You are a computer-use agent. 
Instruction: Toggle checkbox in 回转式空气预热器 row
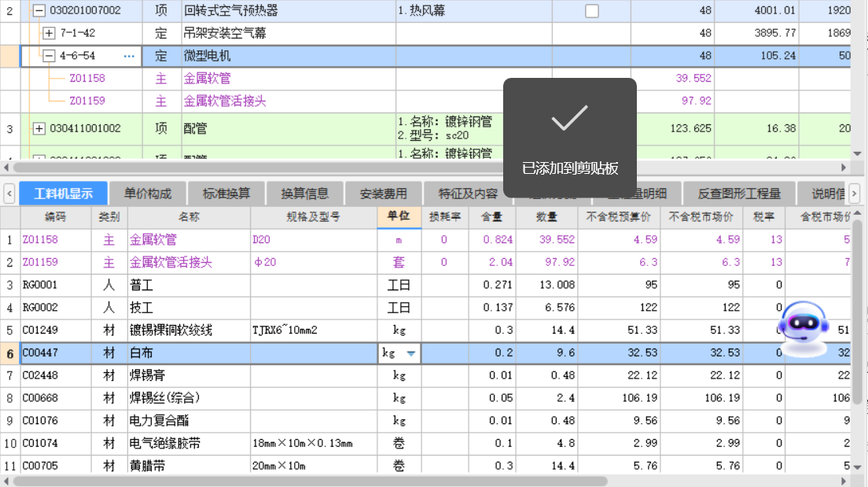pyautogui.click(x=592, y=10)
